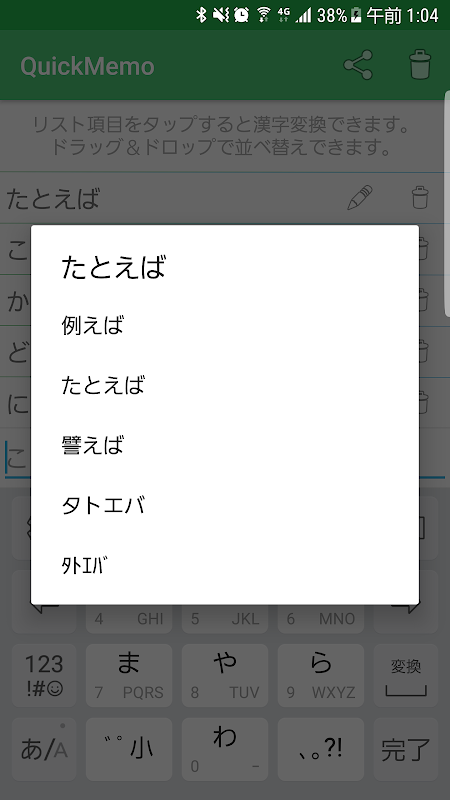Select 例えば conversion candidate

(x=224, y=325)
